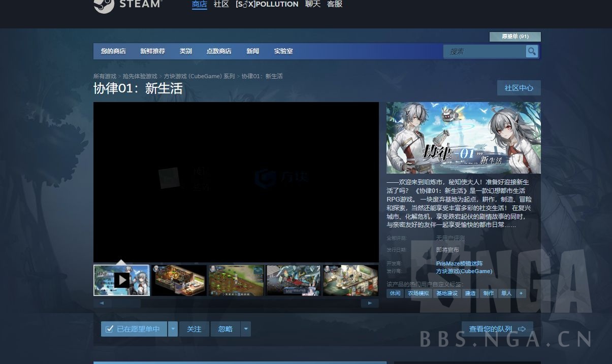Expand the wishlist dropdown arrow
This screenshot has width=612, height=364.
coord(173,329)
